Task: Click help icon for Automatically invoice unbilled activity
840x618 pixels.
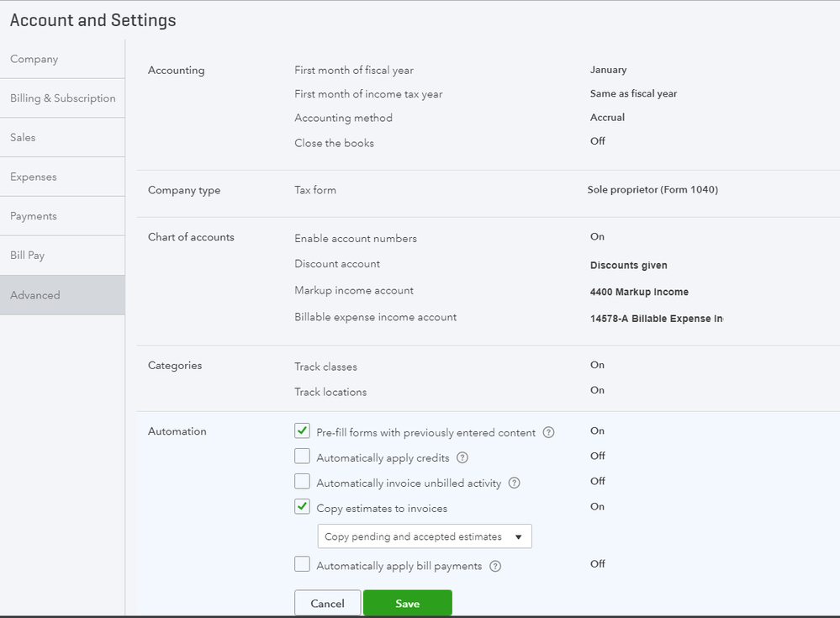Action: pyautogui.click(x=514, y=483)
